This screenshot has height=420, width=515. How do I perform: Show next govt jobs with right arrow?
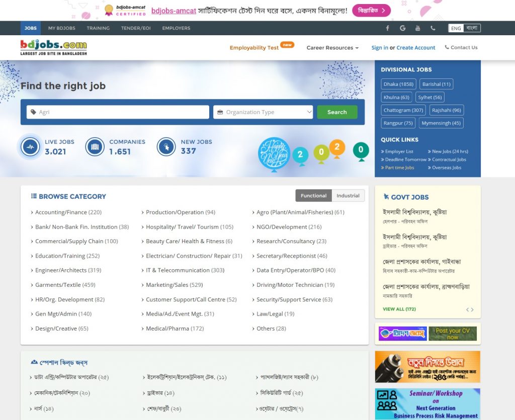click(x=472, y=310)
